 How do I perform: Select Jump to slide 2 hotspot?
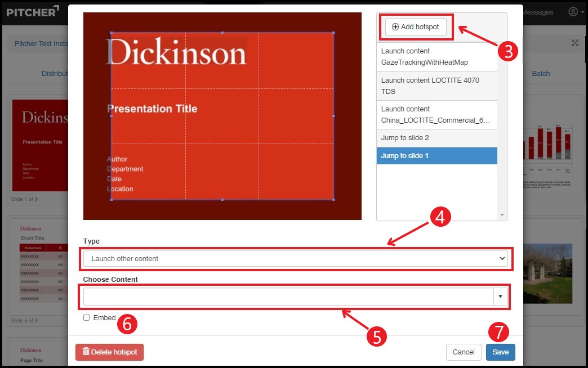[436, 138]
